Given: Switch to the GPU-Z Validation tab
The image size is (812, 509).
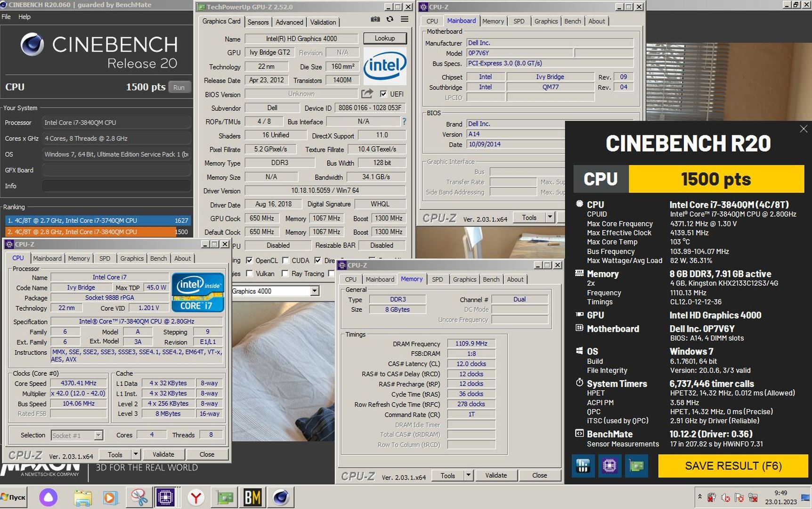Looking at the screenshot, I should [323, 22].
